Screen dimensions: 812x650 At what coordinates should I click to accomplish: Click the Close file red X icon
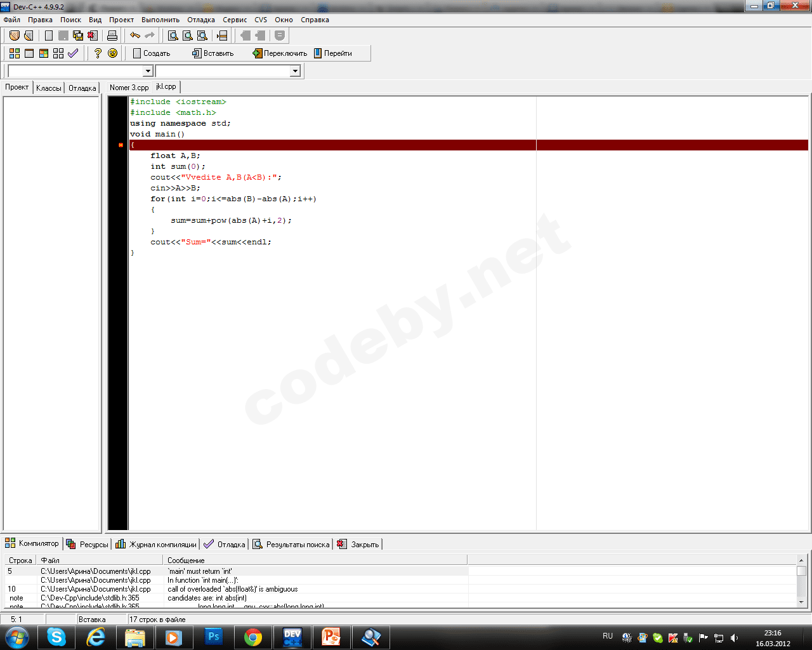93,36
